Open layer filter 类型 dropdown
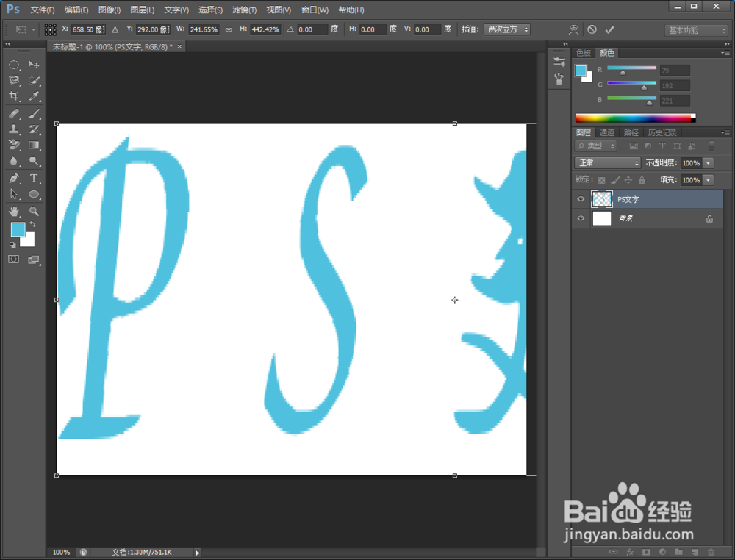735x560 pixels. [x=596, y=146]
